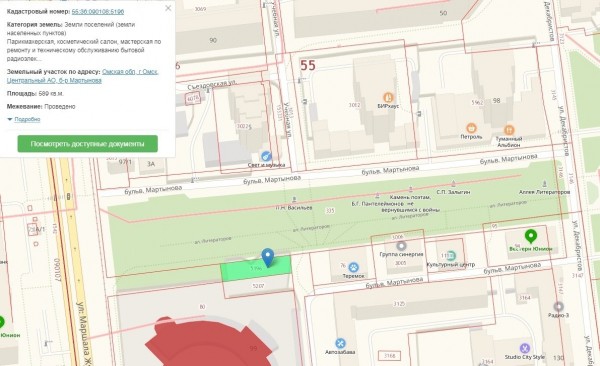Click the Автозабава blue icon
600x366 pixels.
coord(340,343)
